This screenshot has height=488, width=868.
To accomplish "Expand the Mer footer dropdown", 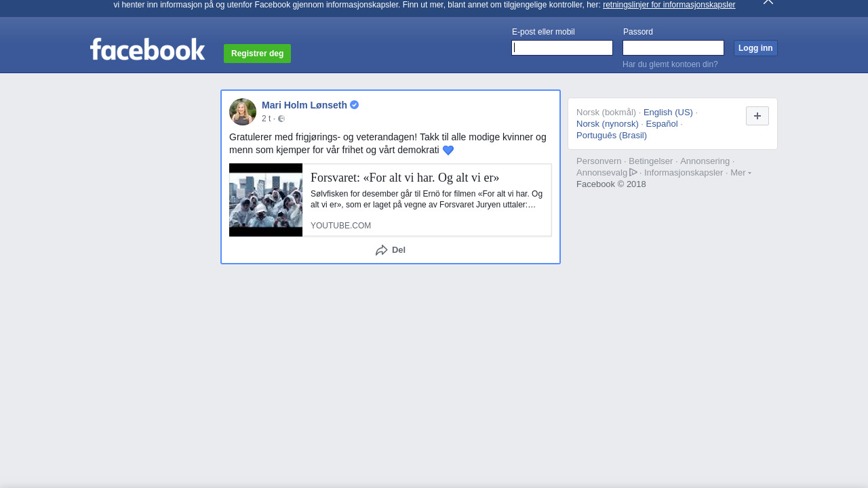I will click(740, 173).
